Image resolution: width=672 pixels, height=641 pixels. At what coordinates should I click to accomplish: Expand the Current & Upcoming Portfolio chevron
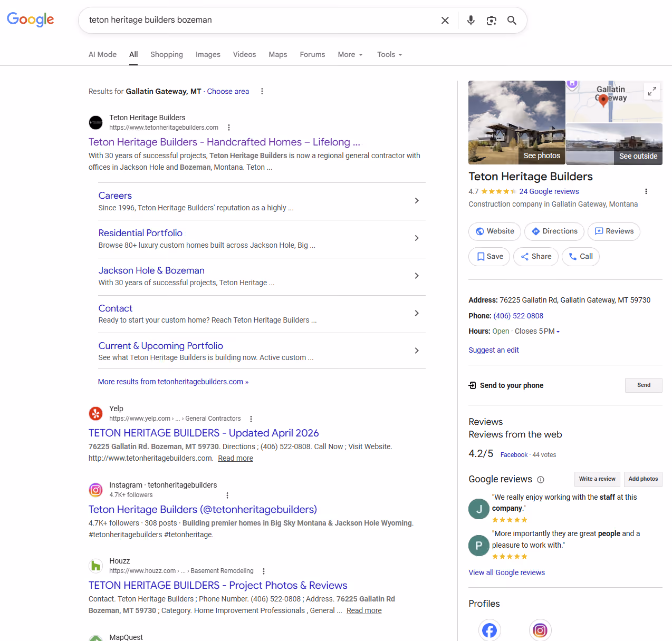point(417,351)
